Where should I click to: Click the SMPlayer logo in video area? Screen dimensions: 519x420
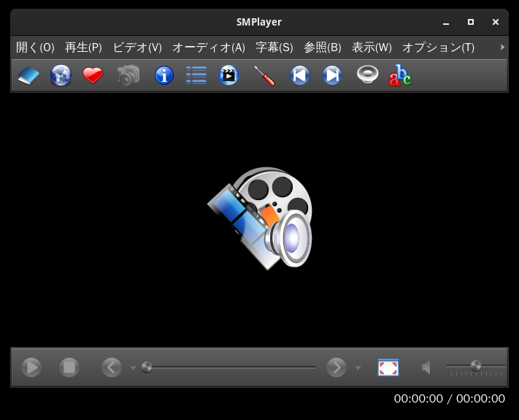click(260, 218)
